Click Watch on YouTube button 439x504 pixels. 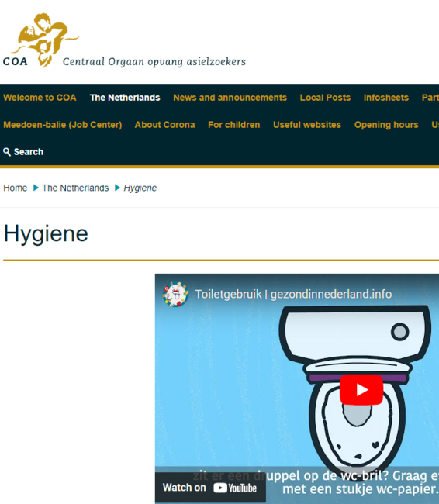coord(210,488)
